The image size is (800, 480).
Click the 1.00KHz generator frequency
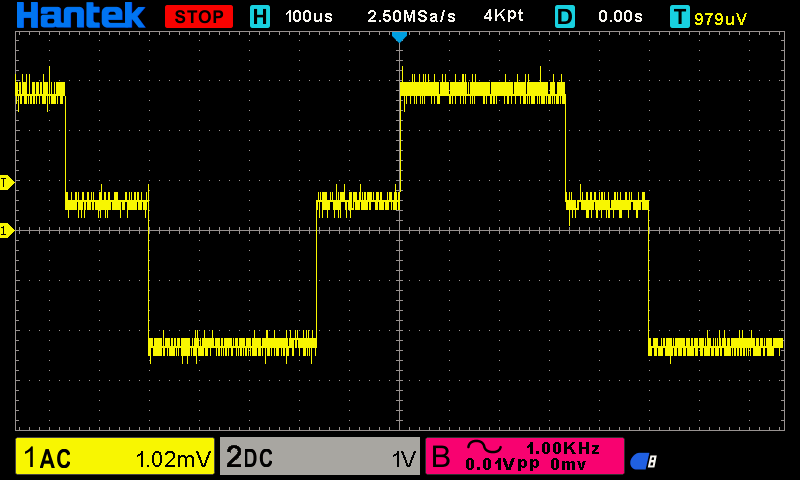(563, 448)
